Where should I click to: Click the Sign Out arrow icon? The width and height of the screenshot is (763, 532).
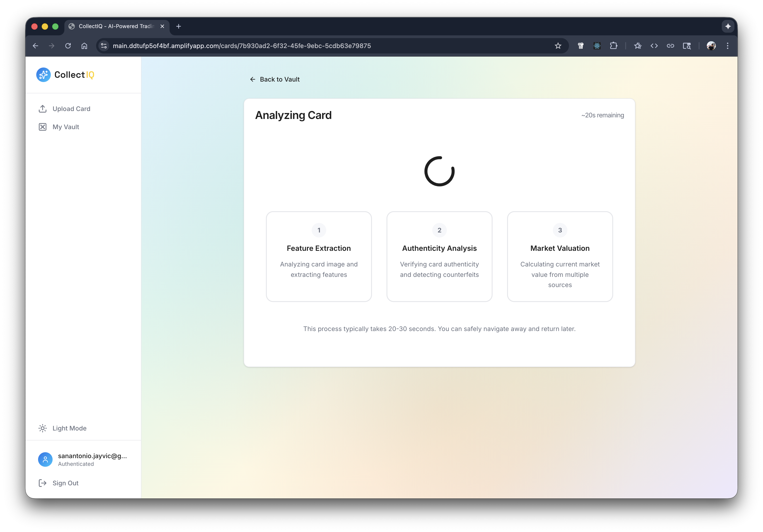43,483
